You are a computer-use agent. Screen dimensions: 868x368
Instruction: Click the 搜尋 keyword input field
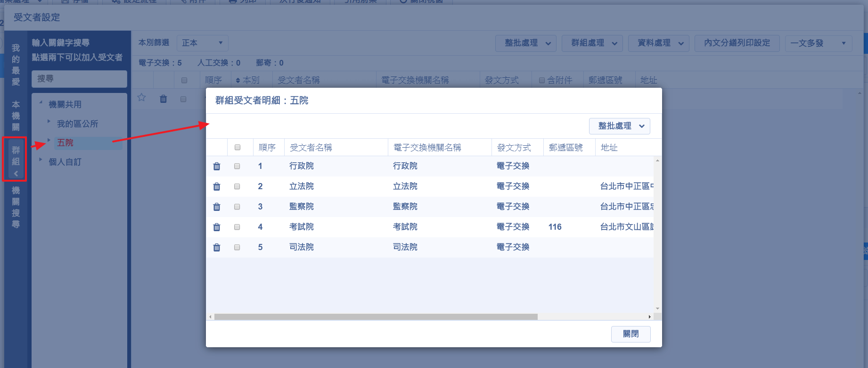tap(79, 79)
